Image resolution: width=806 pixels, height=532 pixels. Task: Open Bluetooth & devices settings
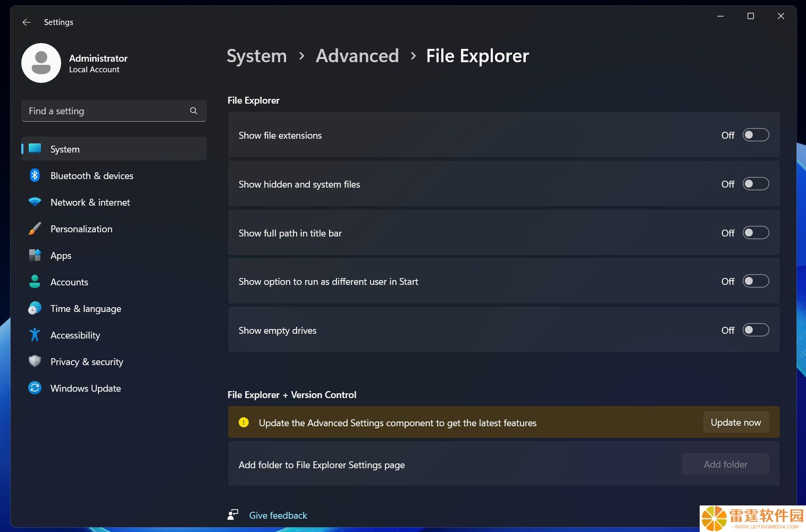[114, 175]
